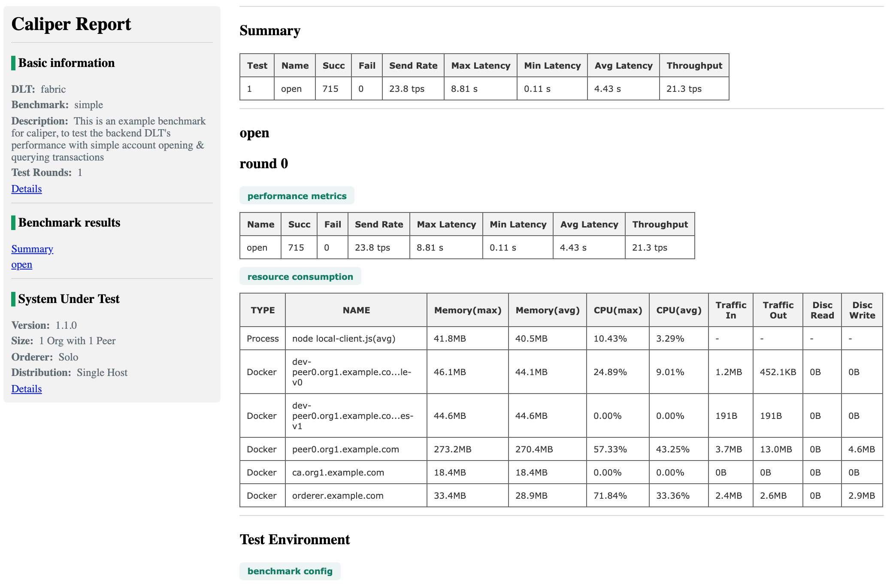Click the performance metrics label
This screenshot has width=890, height=588.
[x=297, y=196]
